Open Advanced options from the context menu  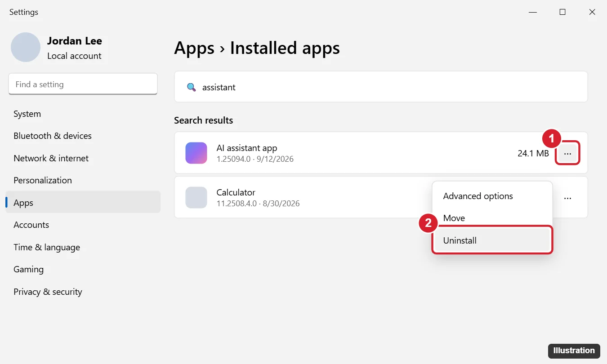492,196
